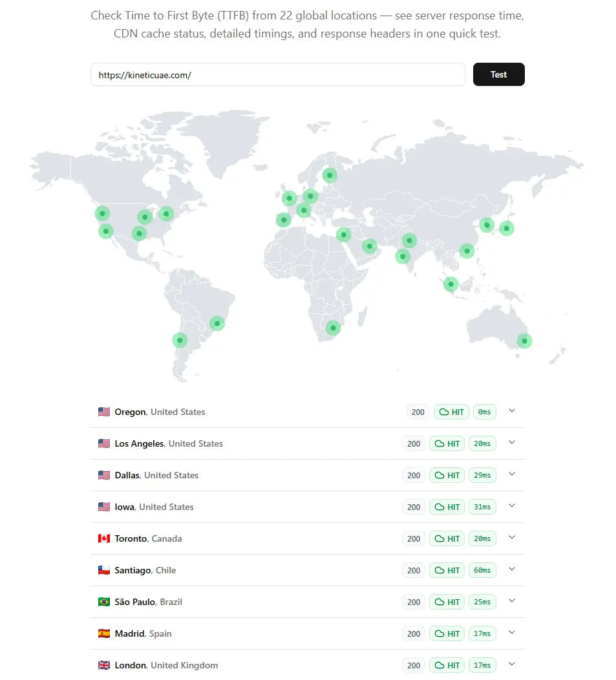Click the Madrid, Spain row label
This screenshot has width=616, height=680.
click(x=143, y=633)
